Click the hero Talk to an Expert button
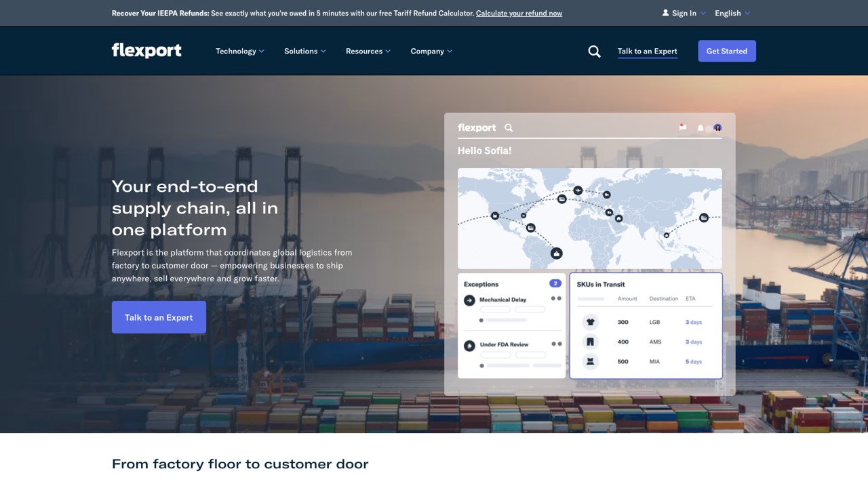Image resolution: width=868 pixels, height=488 pixels. 159,317
